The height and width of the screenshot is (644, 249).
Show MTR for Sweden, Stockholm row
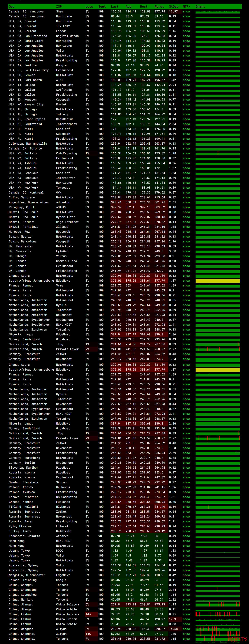(186, 482)
